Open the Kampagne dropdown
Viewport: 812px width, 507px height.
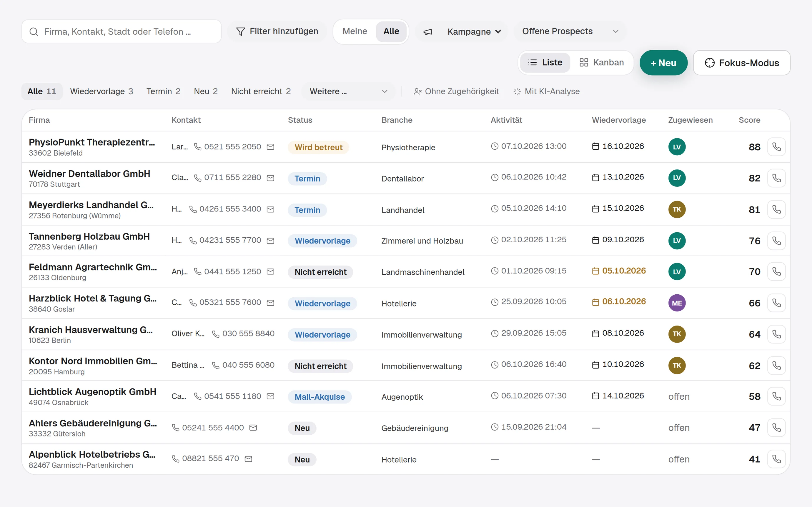(x=462, y=31)
